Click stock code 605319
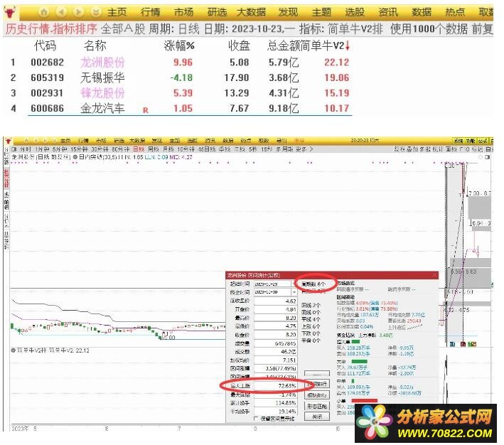This screenshot has height=445, width=504. click(x=47, y=77)
